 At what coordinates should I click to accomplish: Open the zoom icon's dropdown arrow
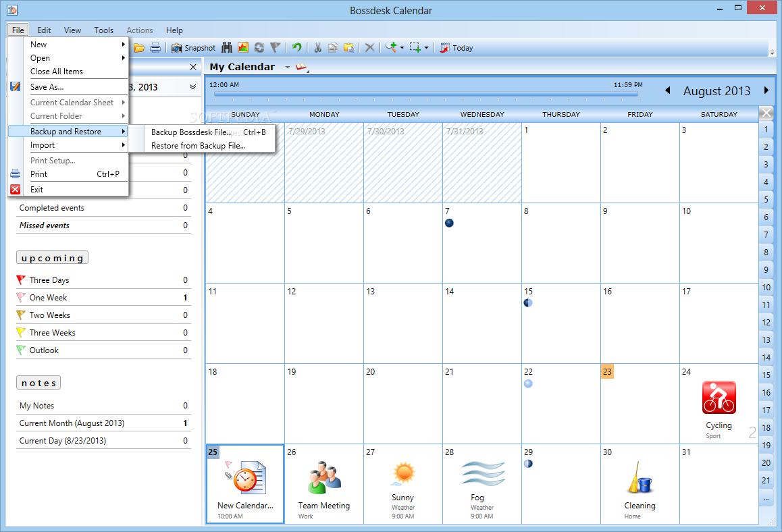[x=402, y=48]
